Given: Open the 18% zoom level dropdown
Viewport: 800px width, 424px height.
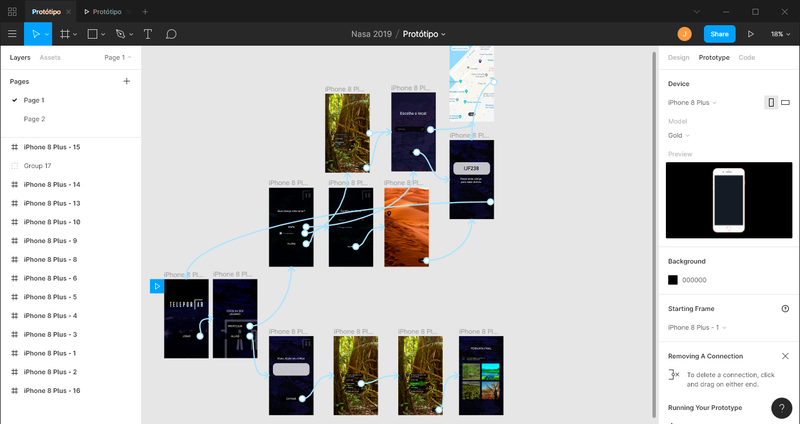Looking at the screenshot, I should click(780, 34).
